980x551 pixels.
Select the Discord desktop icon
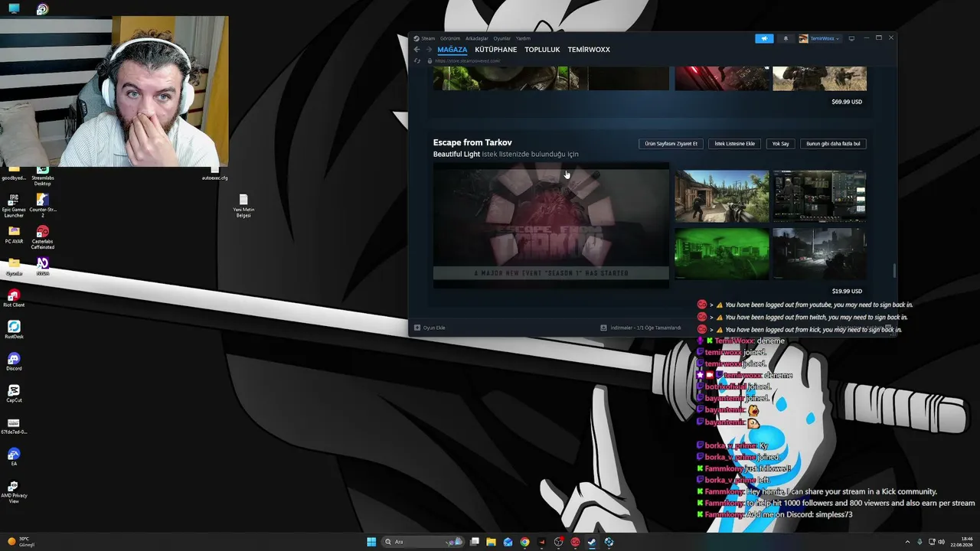pos(14,361)
